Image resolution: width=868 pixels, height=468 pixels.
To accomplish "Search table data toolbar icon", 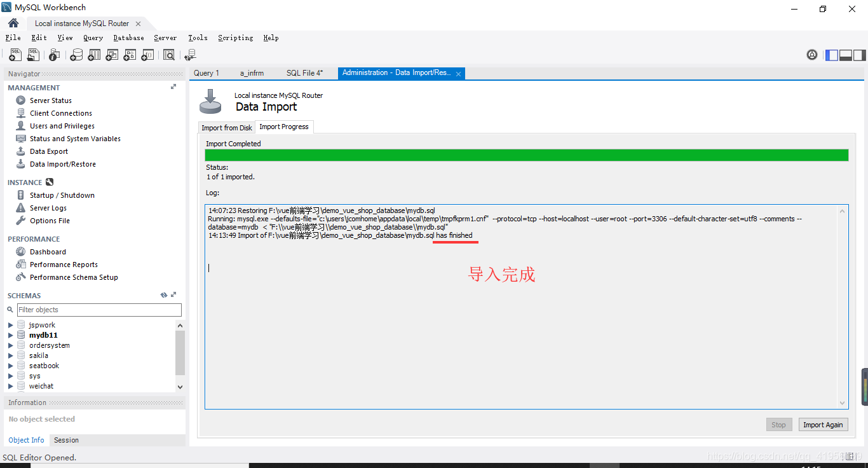I will coord(169,55).
